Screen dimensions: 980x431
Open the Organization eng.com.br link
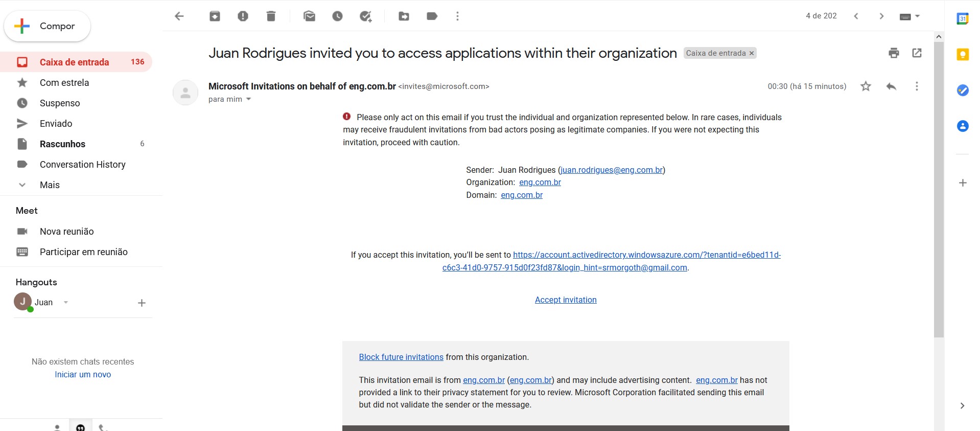pos(540,182)
